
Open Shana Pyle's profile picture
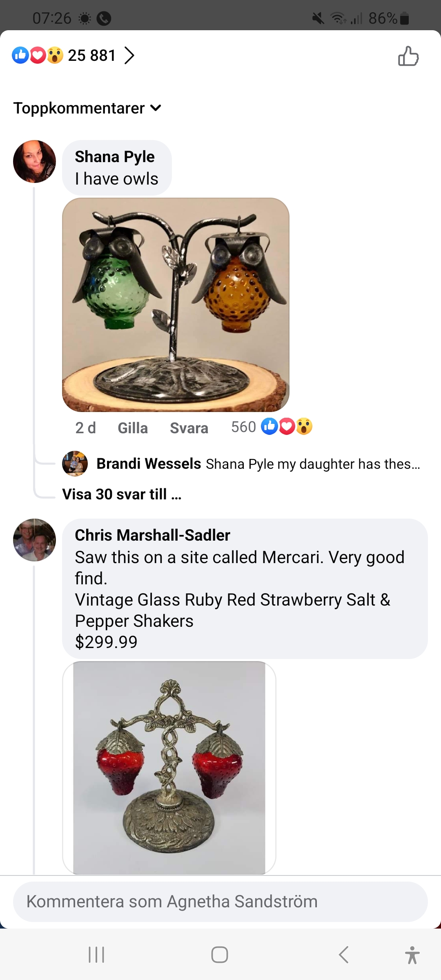[35, 162]
